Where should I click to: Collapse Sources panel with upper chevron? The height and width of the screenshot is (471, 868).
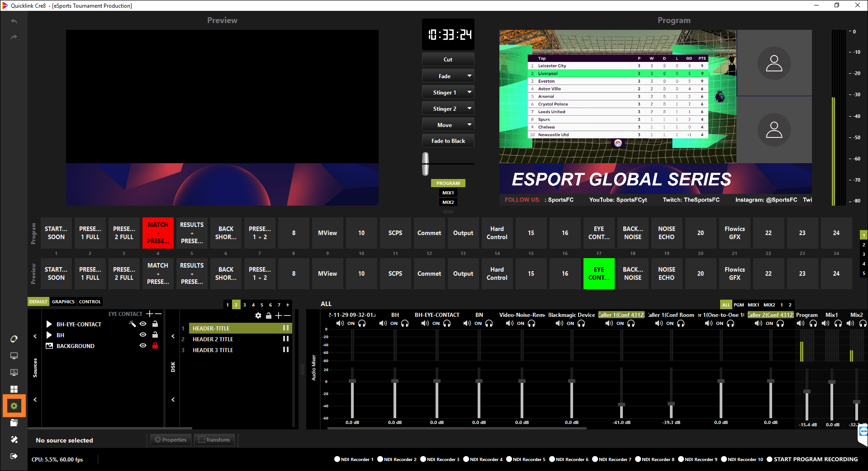coord(35,336)
